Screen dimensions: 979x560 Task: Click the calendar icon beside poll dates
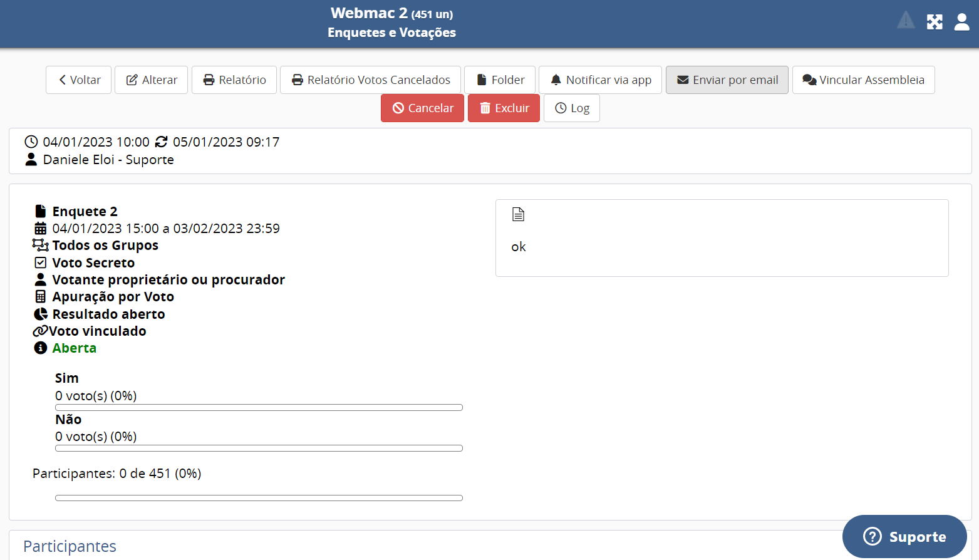pyautogui.click(x=41, y=228)
